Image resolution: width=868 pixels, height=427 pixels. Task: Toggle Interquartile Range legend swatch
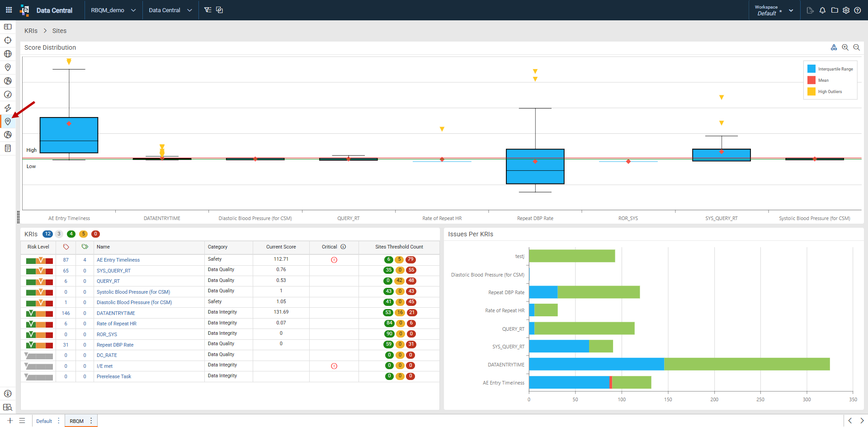tap(811, 69)
